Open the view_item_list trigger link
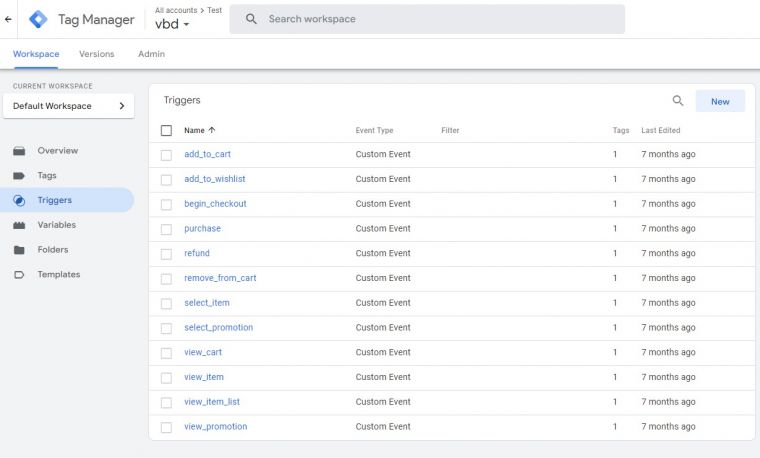The width and height of the screenshot is (760, 458). coord(212,401)
